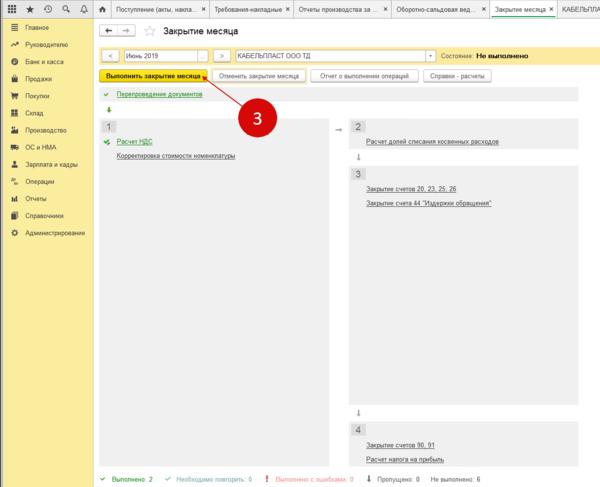Open Расчет долей списания косвенных расходов
Screen dimensions: 600x487
click(432, 142)
